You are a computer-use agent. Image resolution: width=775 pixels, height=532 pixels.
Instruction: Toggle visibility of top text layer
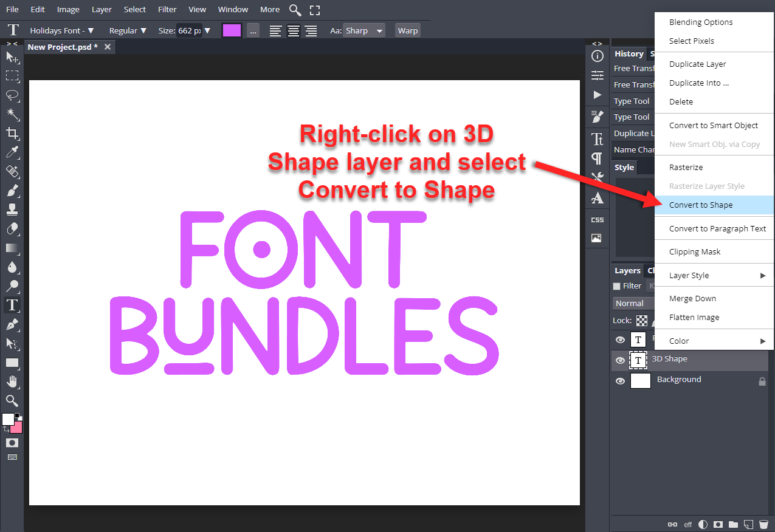tap(620, 340)
